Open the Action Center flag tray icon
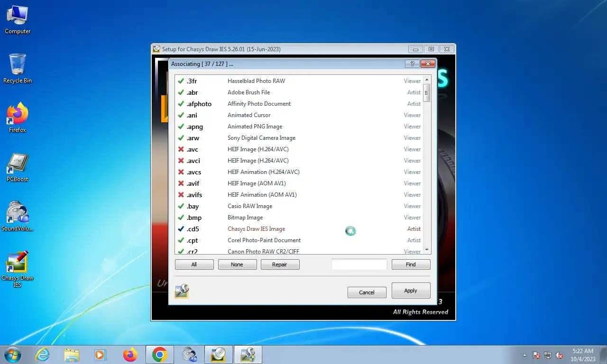This screenshot has width=607, height=364. 536,355
